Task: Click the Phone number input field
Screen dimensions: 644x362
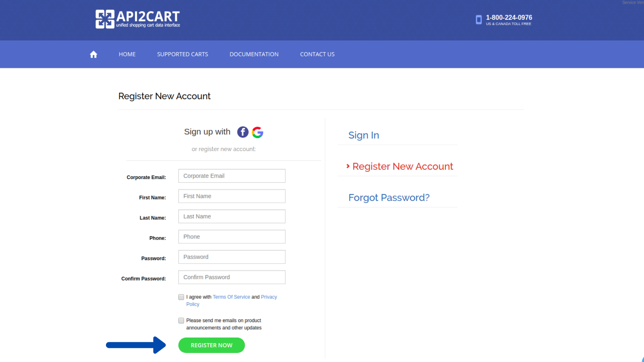Action: 231,236
